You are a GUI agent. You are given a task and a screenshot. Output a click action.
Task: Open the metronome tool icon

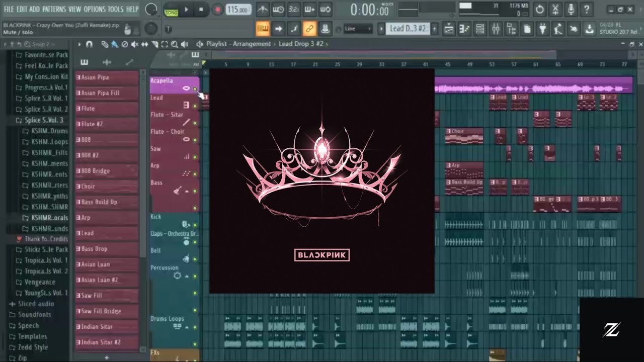pos(262,9)
